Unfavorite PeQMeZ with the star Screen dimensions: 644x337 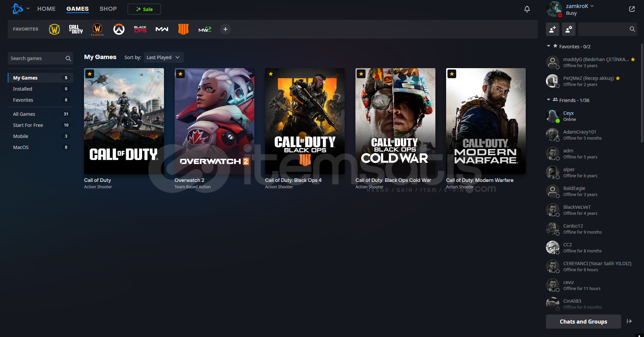click(x=618, y=78)
